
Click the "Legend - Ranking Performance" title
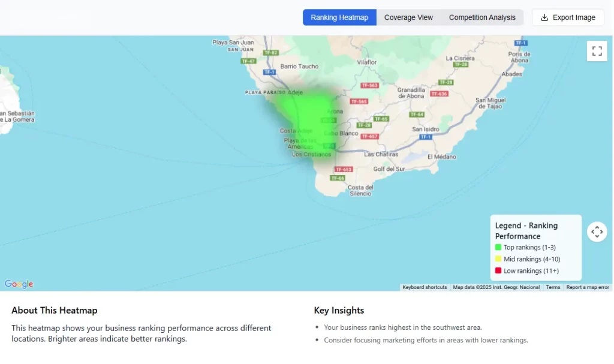(x=526, y=231)
